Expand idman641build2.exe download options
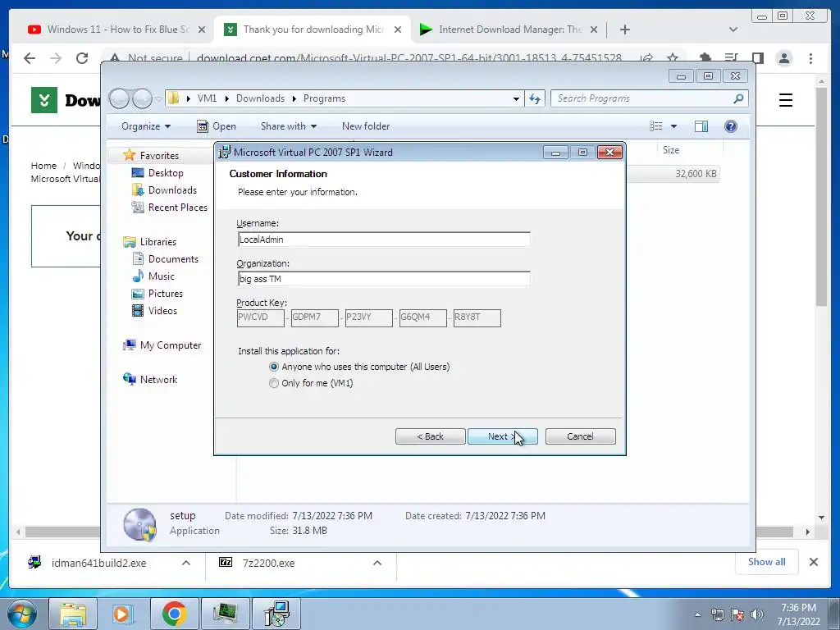This screenshot has width=840, height=630. click(186, 563)
